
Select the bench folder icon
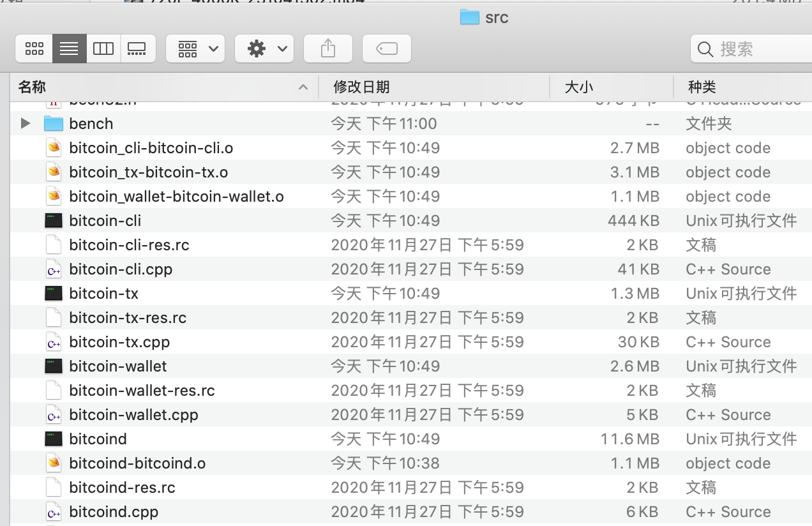[54, 123]
